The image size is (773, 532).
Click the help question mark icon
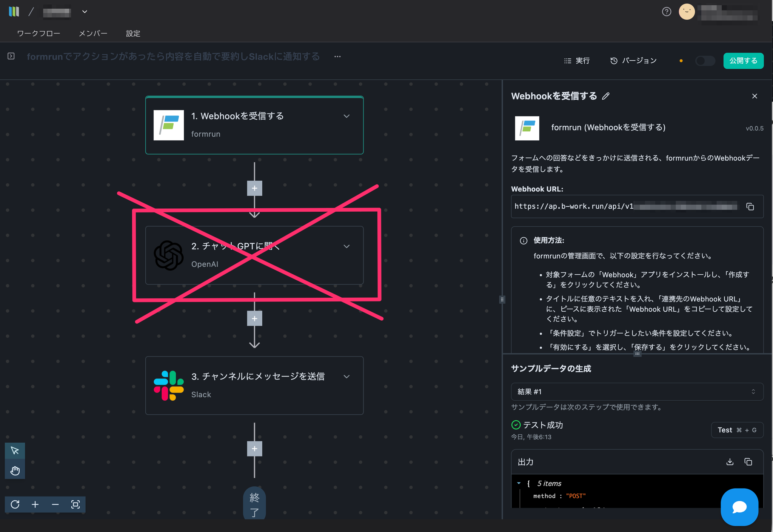667,12
